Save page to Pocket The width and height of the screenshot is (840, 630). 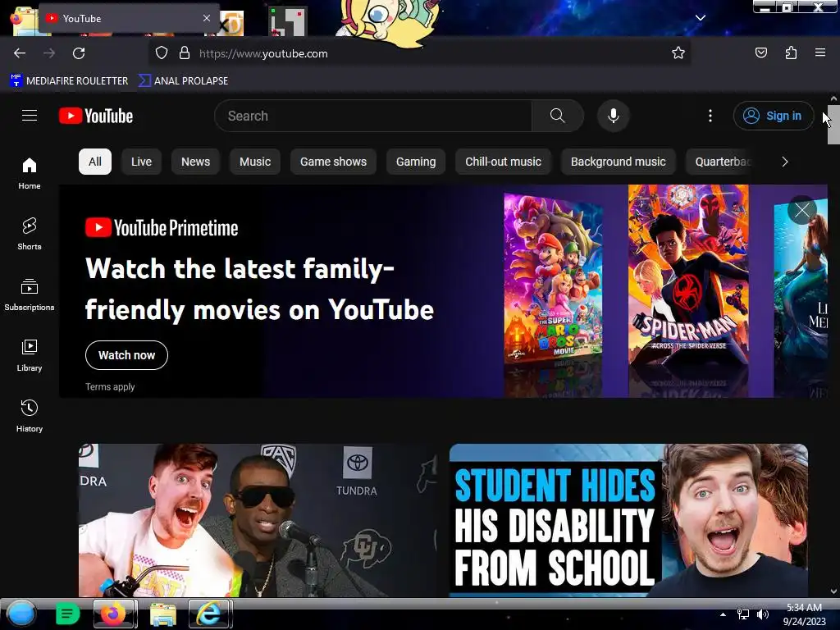760,53
